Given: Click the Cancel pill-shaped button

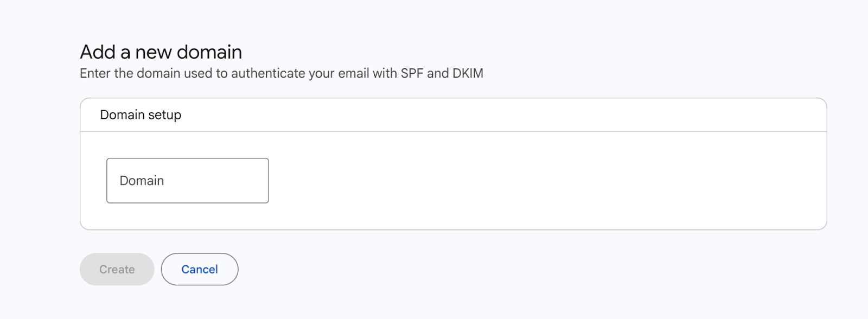Looking at the screenshot, I should pos(200,269).
